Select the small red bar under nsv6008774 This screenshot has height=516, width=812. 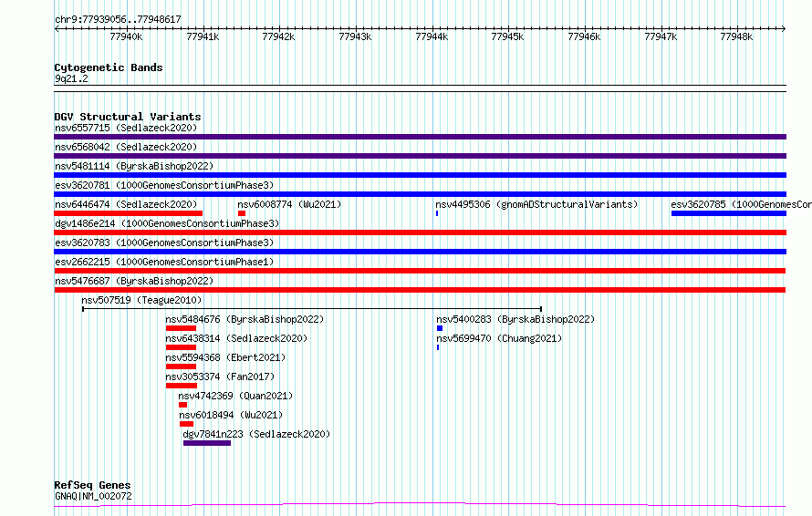pyautogui.click(x=242, y=213)
